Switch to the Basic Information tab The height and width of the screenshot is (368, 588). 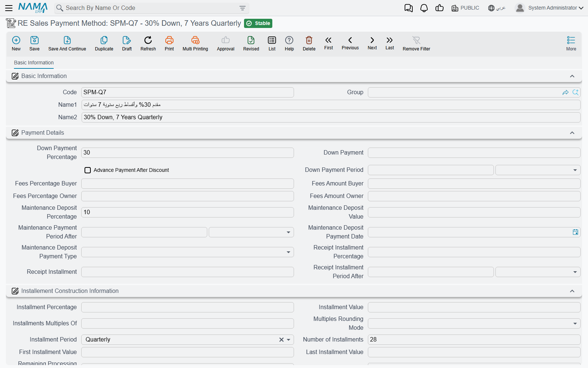point(34,63)
